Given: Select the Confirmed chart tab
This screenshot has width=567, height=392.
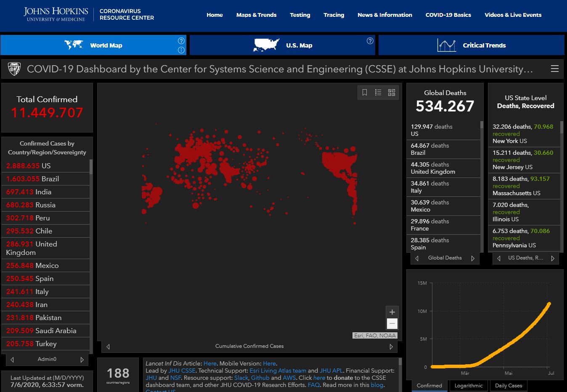Looking at the screenshot, I should tap(429, 385).
